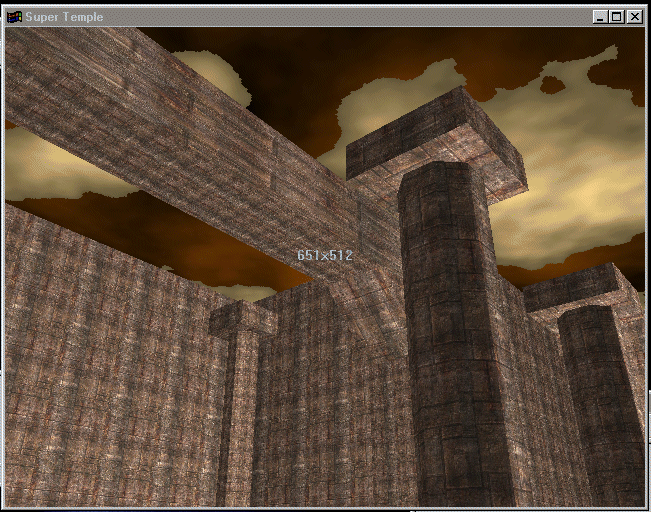Close the Super Temple window
The height and width of the screenshot is (512, 651).
[634, 17]
